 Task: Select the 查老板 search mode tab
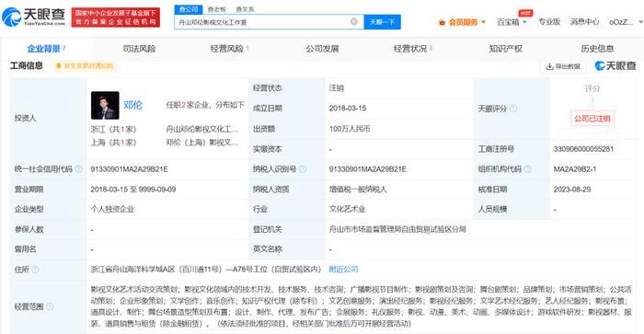click(216, 9)
